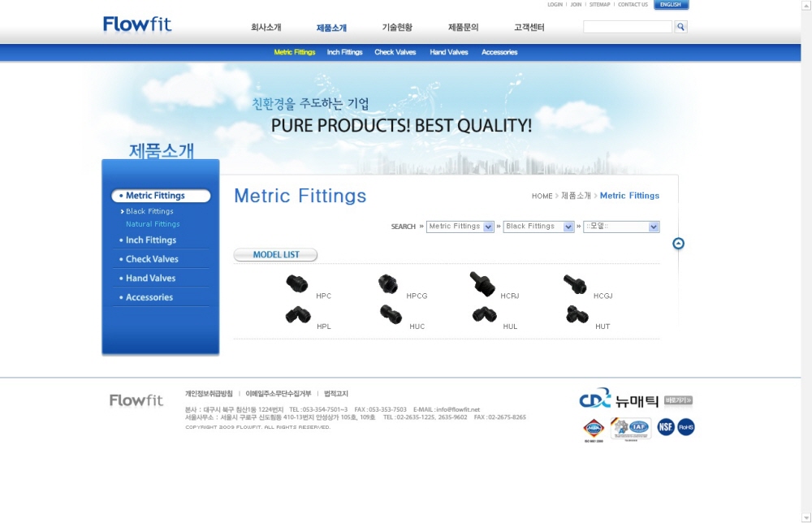Viewport: 812px width, 523px height.
Task: Open the 기술현황 main menu item
Action: 397,28
